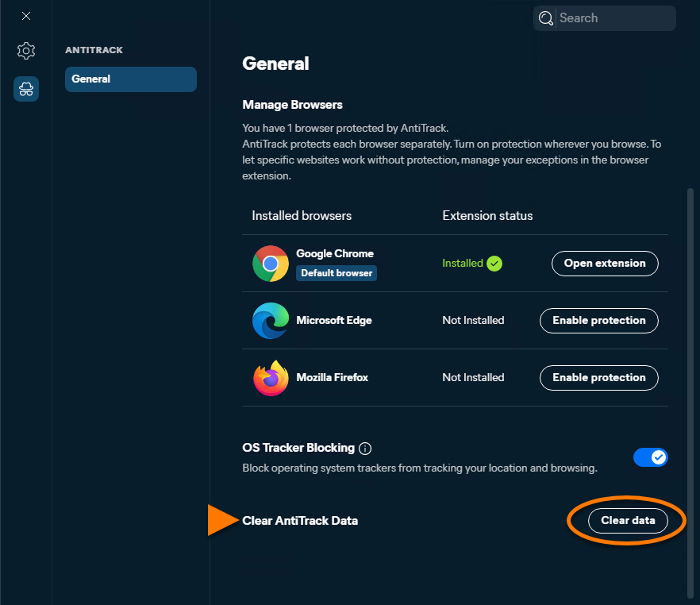Select the General tab under AntiTrack
The image size is (700, 605).
tap(131, 79)
